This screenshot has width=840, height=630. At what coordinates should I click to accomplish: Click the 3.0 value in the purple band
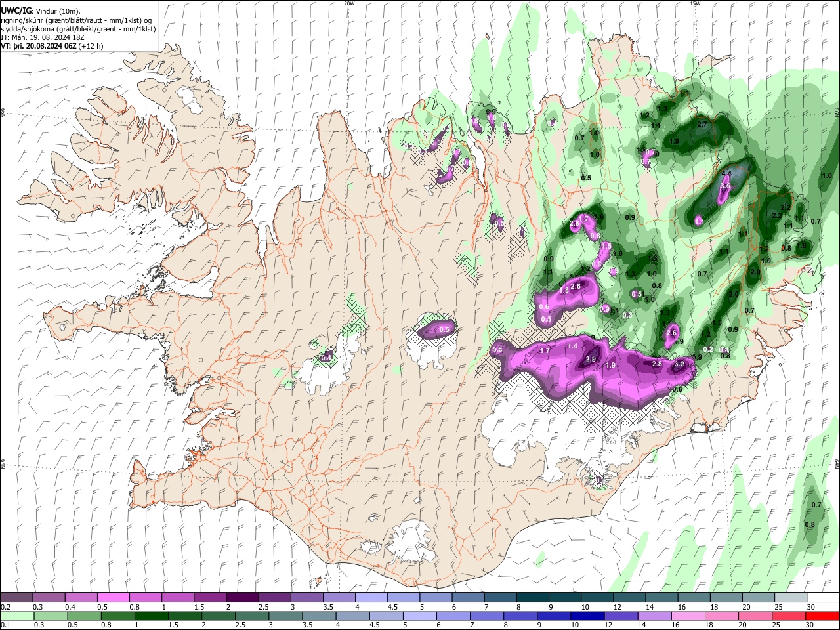coord(679,364)
